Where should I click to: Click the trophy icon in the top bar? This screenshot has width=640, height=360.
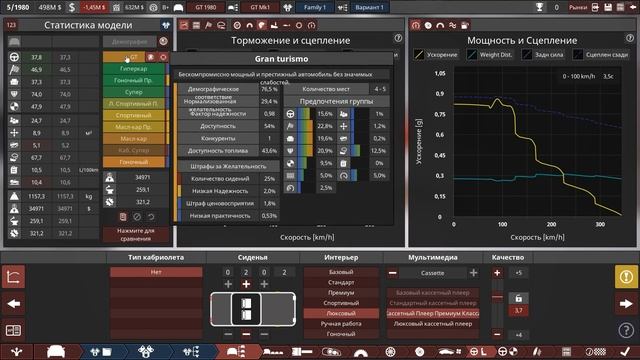[540, 7]
